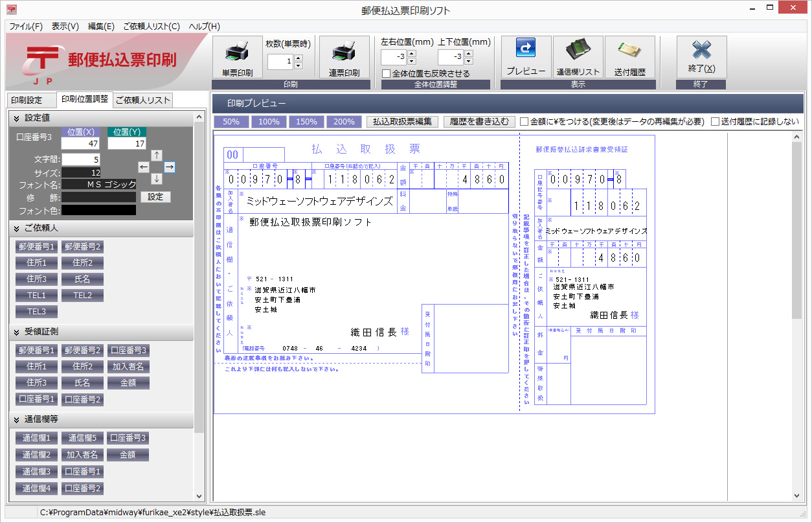
Task: Collapse the 受領証側 section
Action: click(16, 332)
